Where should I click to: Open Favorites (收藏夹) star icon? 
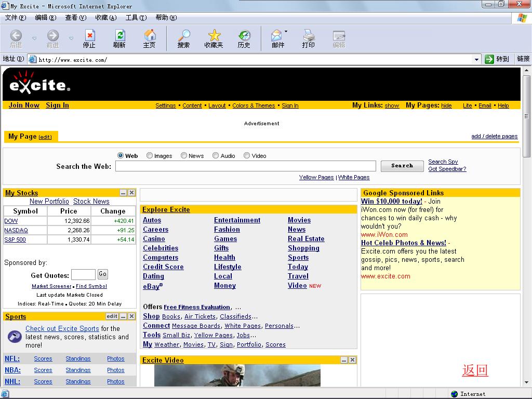coord(214,36)
